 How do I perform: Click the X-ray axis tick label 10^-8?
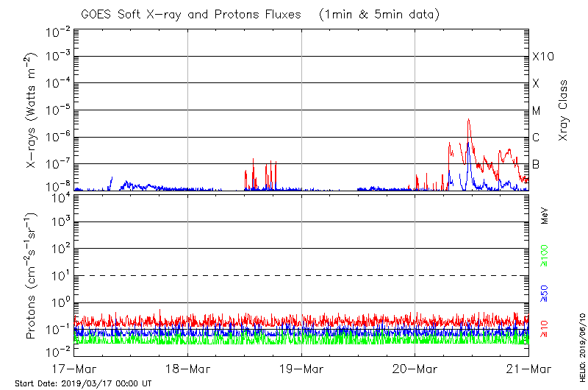pos(58,186)
